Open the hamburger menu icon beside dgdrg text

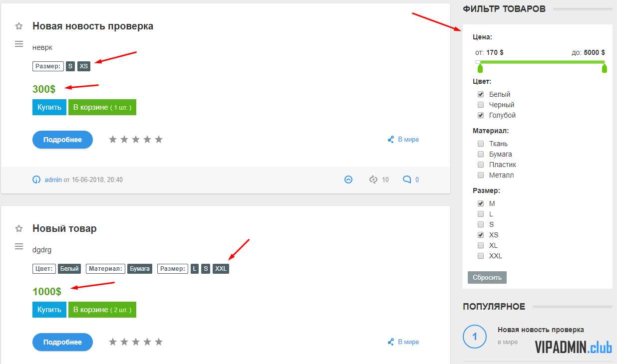pyautogui.click(x=19, y=246)
